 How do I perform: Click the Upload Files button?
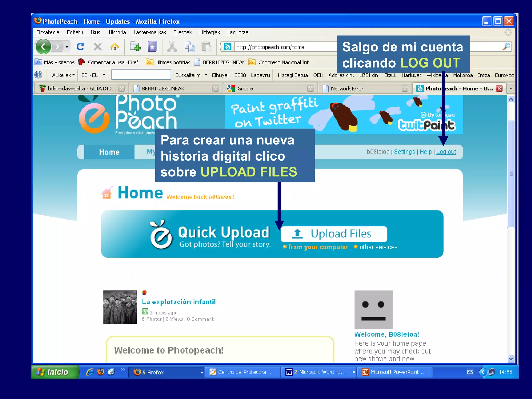click(334, 234)
